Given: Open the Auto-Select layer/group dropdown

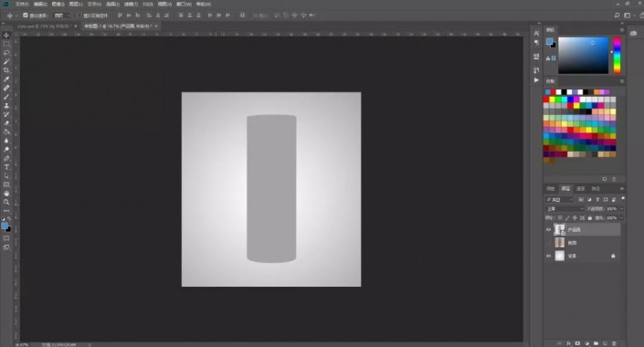Looking at the screenshot, I should pos(62,16).
